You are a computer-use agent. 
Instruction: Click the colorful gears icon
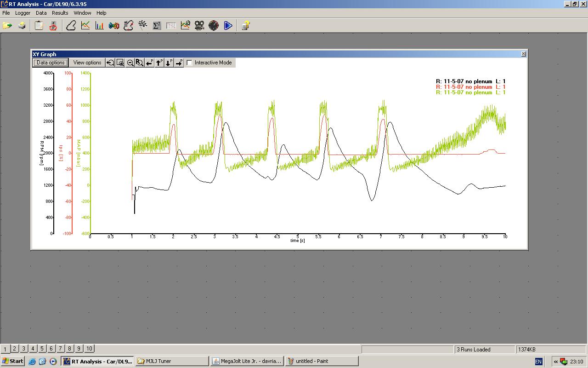click(x=114, y=26)
